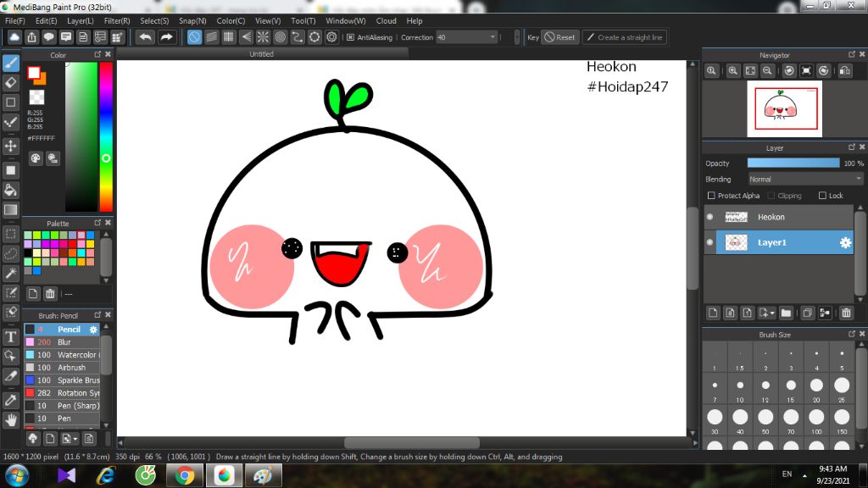Zoom in using the Navigator magnifier plus

coord(733,71)
